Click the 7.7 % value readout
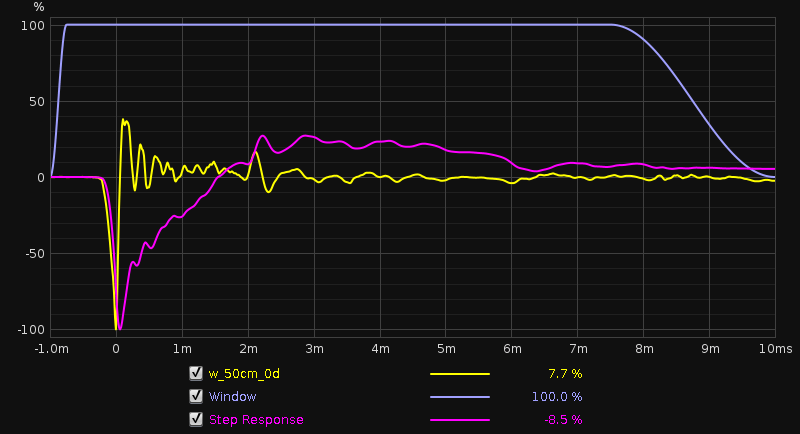 pyautogui.click(x=565, y=374)
